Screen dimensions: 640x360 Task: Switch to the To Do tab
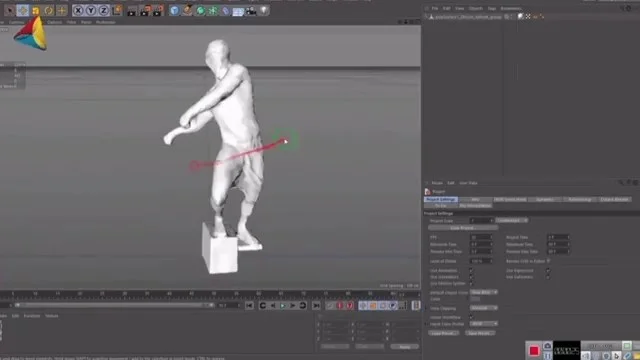[x=441, y=205]
